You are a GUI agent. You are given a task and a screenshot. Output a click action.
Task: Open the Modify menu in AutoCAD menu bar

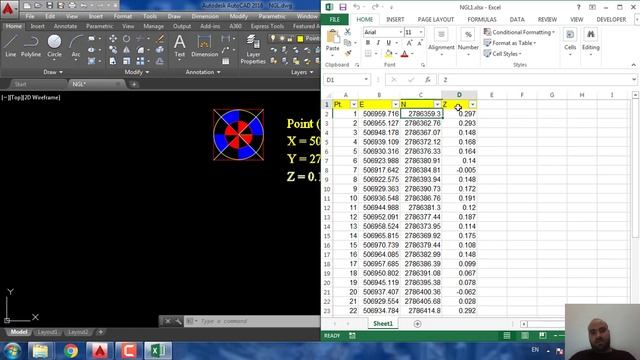pos(238,16)
